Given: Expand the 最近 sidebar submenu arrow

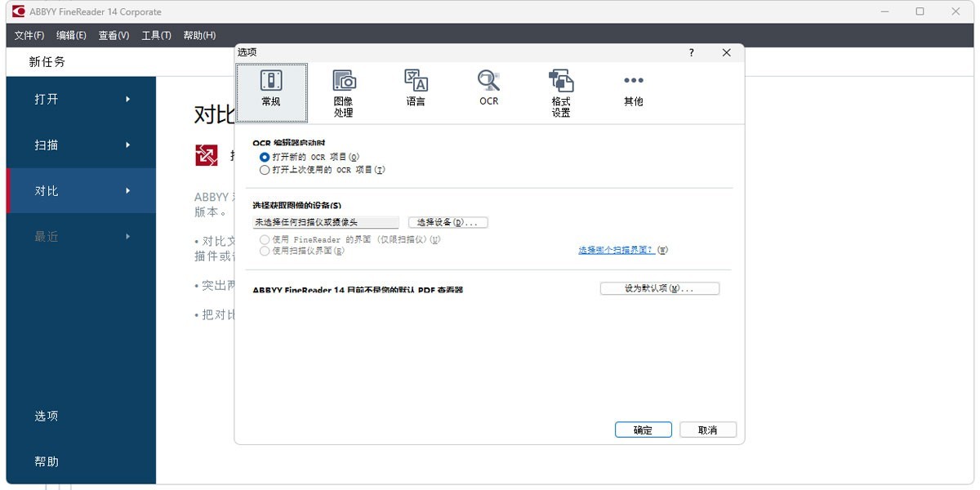Looking at the screenshot, I should tap(127, 237).
